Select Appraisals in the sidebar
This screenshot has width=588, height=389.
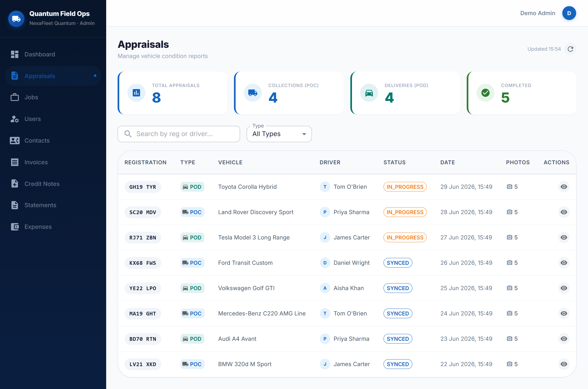coord(53,76)
